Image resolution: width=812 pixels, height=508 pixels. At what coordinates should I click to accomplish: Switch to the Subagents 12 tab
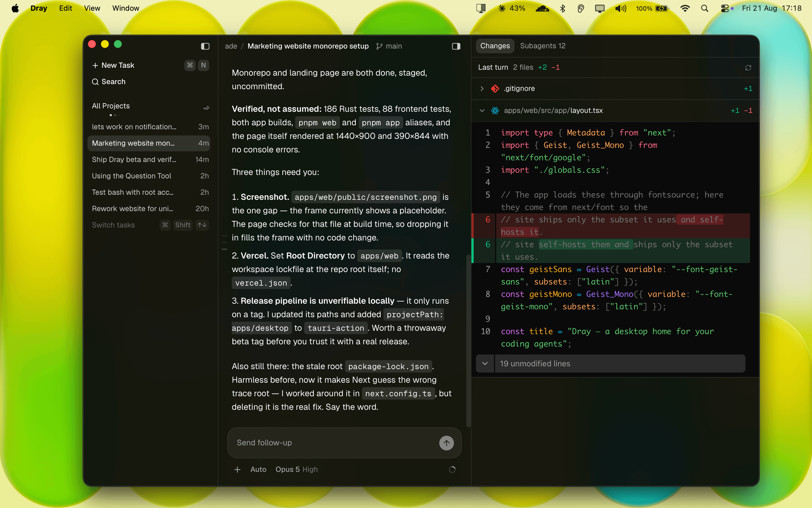[x=542, y=46]
